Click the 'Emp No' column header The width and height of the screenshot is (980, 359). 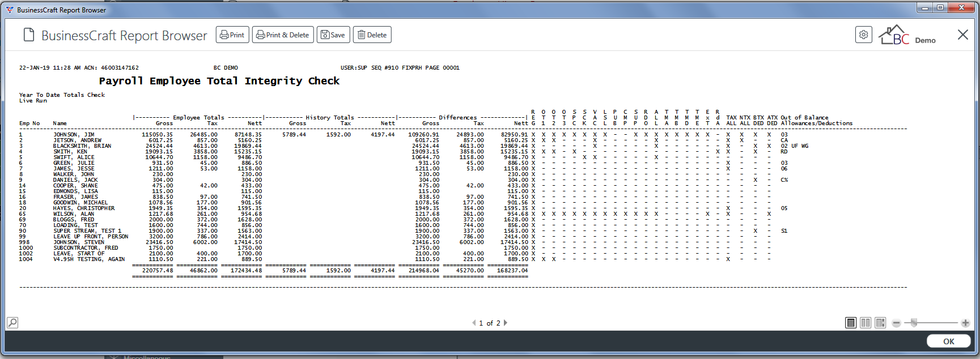29,123
